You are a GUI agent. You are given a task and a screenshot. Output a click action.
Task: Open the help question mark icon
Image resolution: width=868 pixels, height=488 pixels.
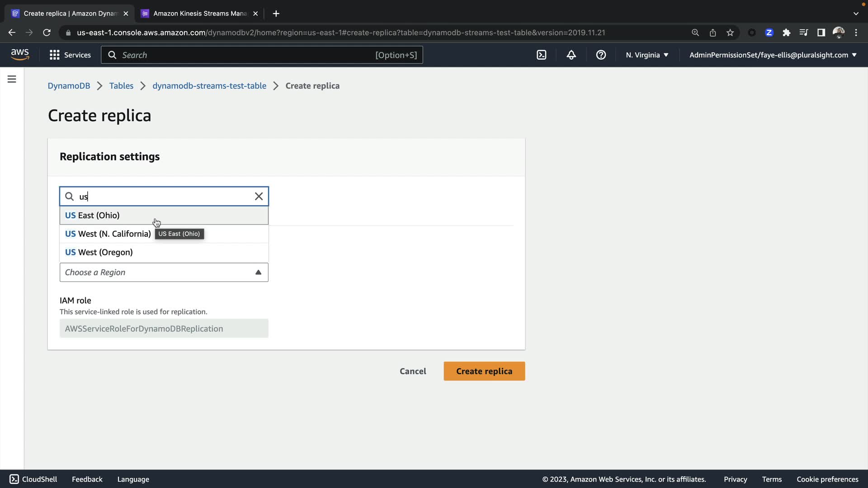[601, 55]
